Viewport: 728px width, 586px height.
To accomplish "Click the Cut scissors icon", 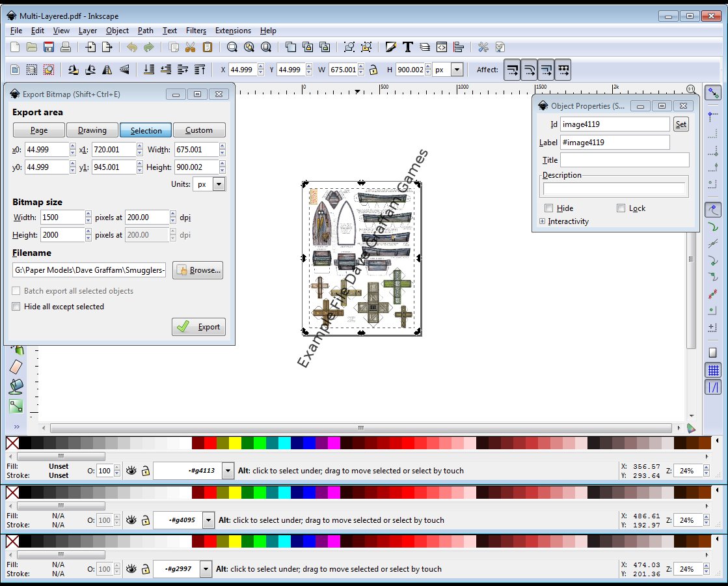I will click(x=190, y=47).
